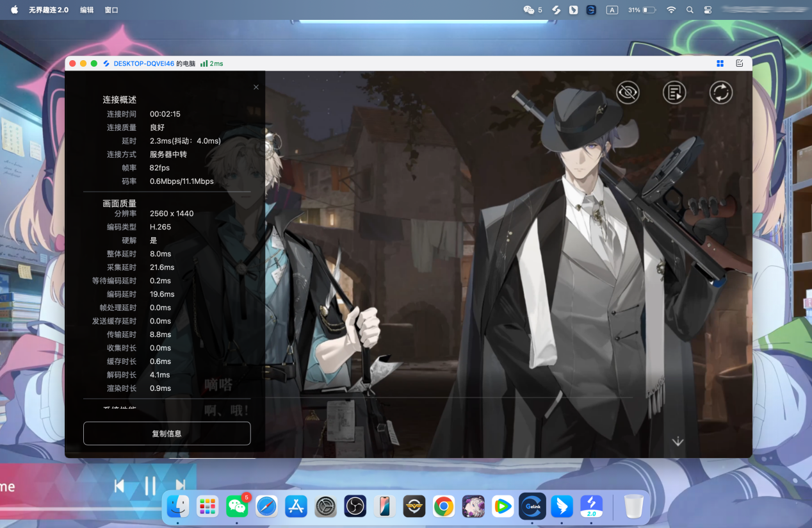Open the grid view icon in the title bar

pyautogui.click(x=720, y=63)
